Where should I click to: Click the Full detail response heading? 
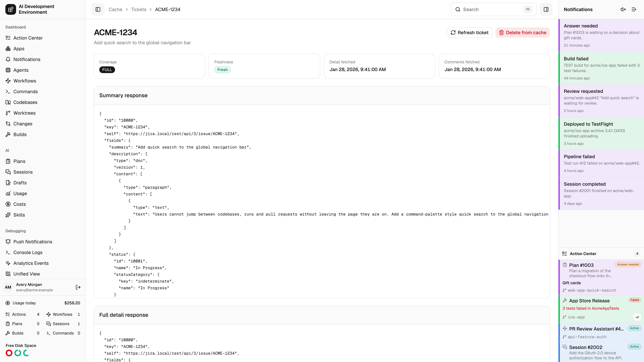[123, 315]
